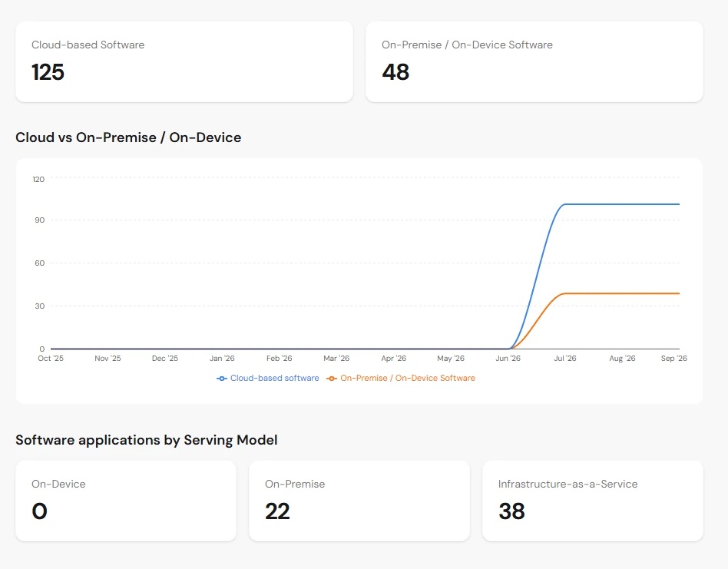The image size is (728, 569).
Task: Select the Infrastructure-as-a-Service count 38
Action: point(511,511)
